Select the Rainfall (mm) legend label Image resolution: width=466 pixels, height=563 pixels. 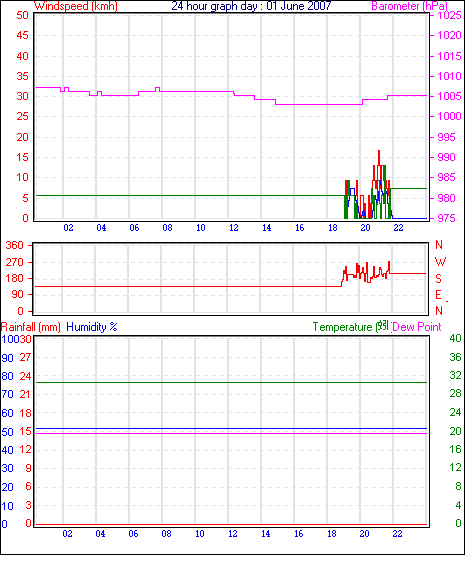coord(31,327)
